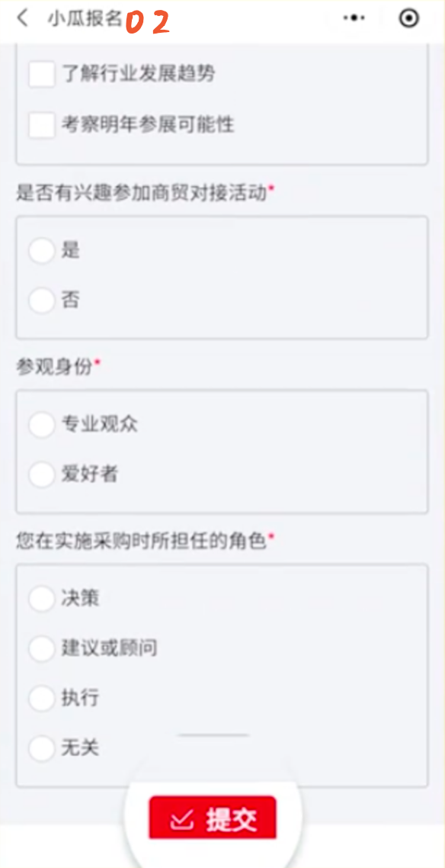Tap the home indicator bar above submit
The image size is (445, 868).
[x=214, y=735]
